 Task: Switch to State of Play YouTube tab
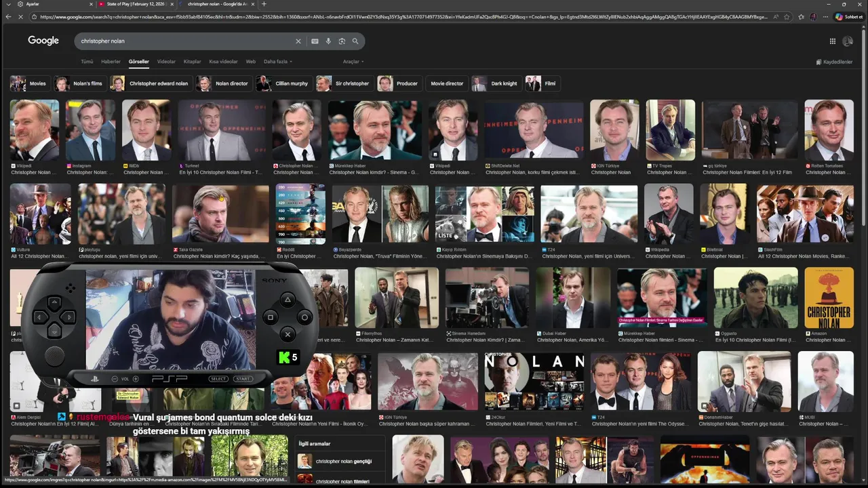click(x=136, y=4)
